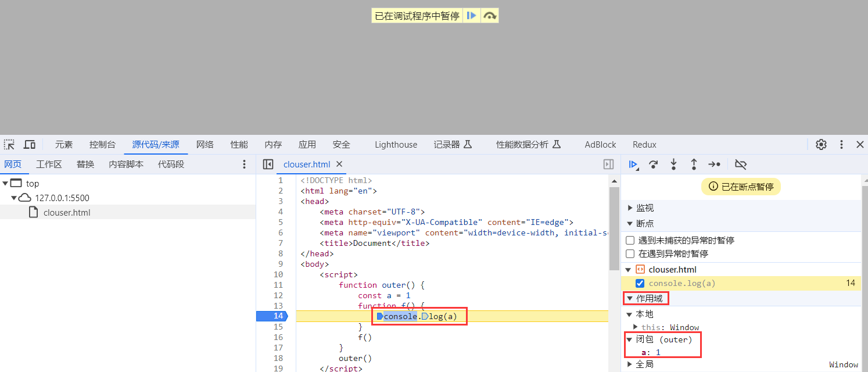Viewport: 868px width, 372px height.
Task: Click line number 16 in the gutter
Action: [278, 337]
